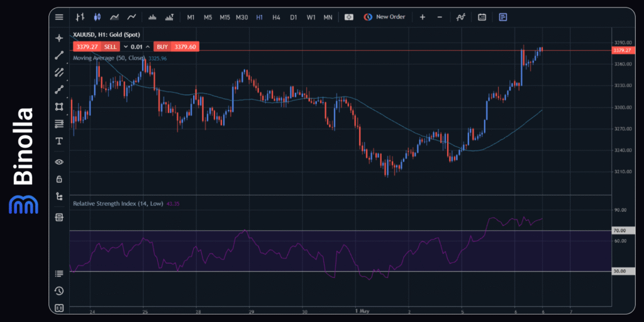Click the 0.01 lot volume field
This screenshot has width=644, height=322.
(x=136, y=47)
